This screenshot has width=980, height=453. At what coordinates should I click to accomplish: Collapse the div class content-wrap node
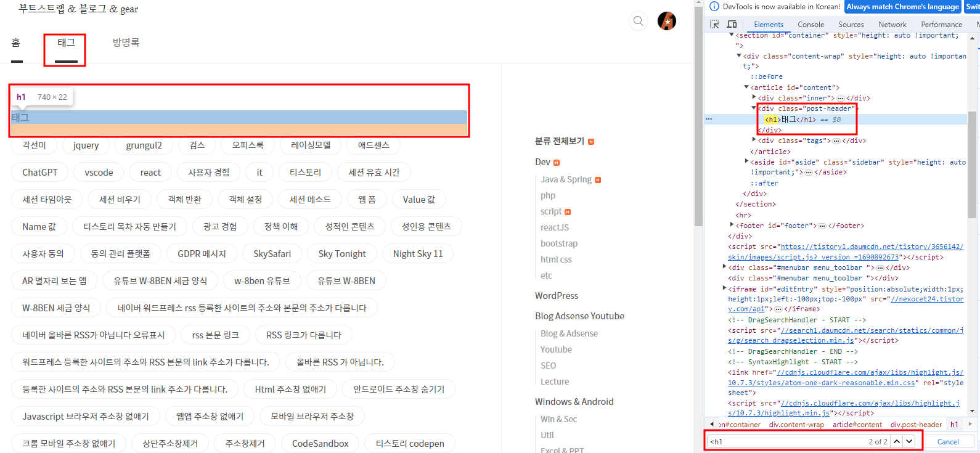(739, 55)
